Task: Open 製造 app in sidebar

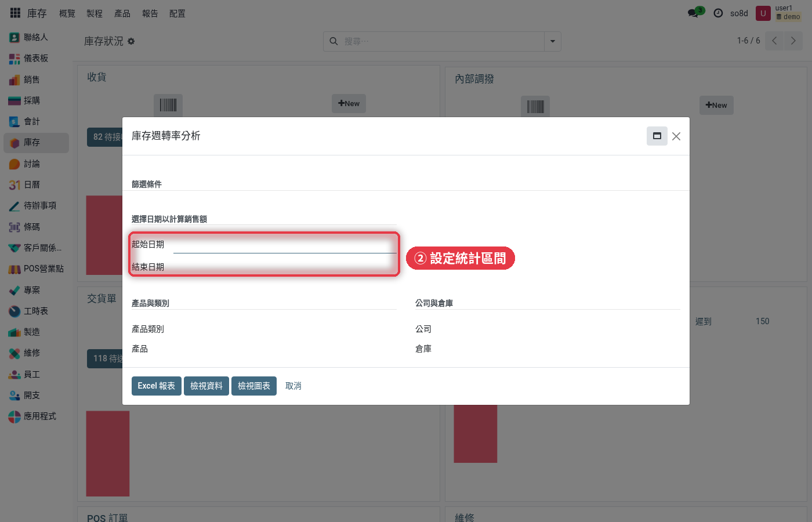Action: tap(36, 332)
